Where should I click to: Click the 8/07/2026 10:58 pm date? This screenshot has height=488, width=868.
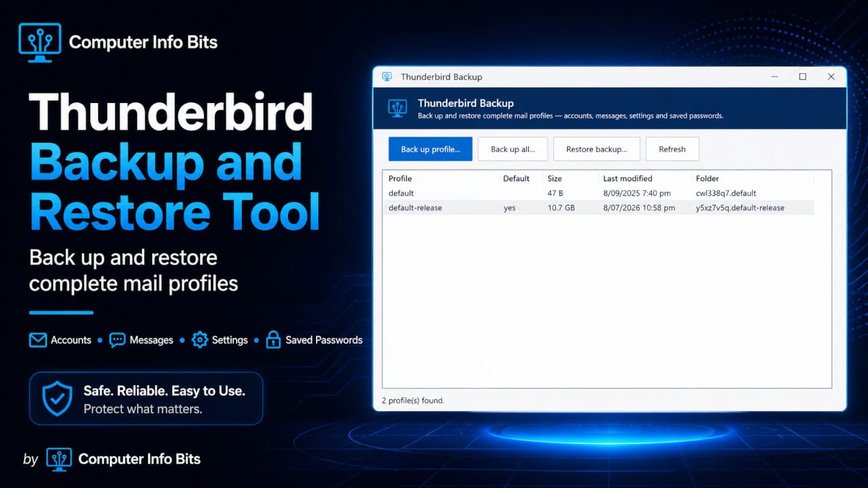coord(639,207)
